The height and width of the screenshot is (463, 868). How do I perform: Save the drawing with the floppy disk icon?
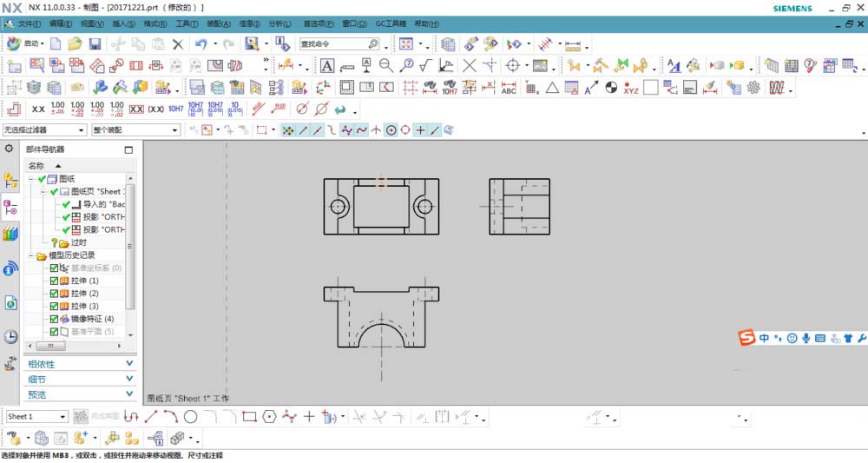point(95,43)
